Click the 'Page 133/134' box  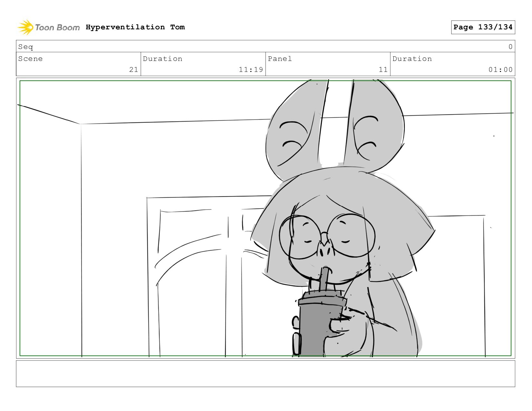[483, 27]
